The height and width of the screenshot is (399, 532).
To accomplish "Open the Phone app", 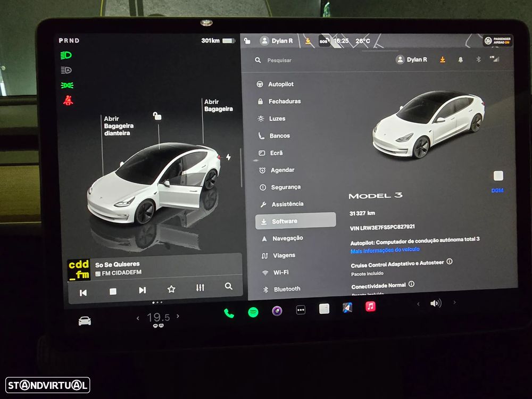I will [x=229, y=313].
